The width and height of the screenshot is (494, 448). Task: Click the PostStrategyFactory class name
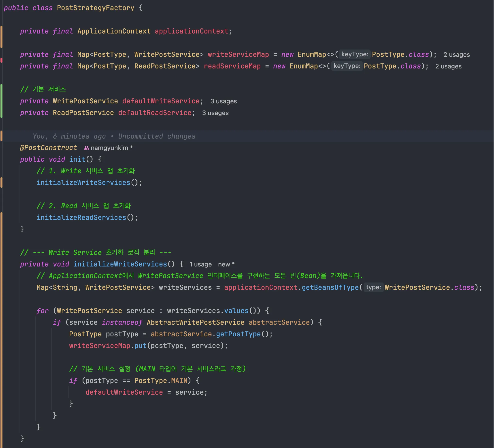[x=95, y=8]
